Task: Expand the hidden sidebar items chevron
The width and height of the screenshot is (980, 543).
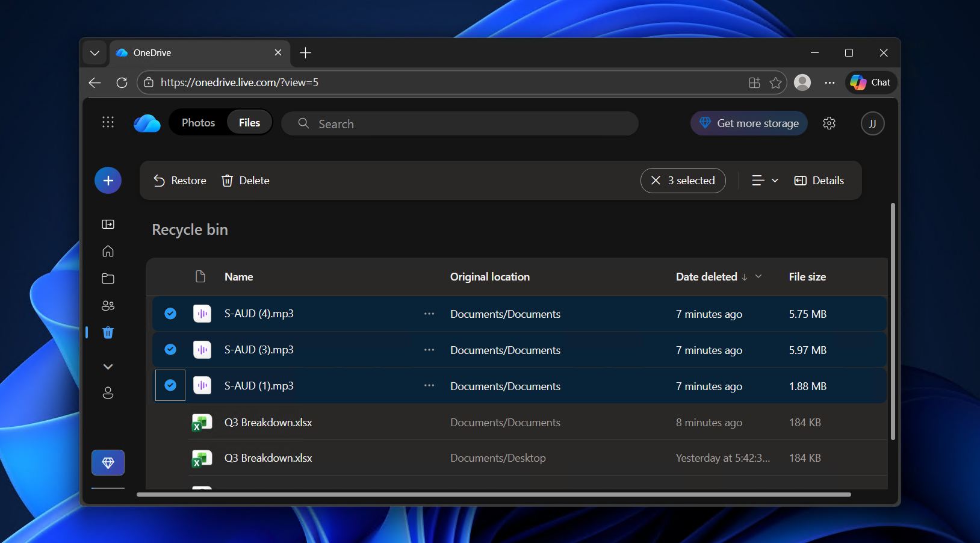Action: tap(108, 366)
